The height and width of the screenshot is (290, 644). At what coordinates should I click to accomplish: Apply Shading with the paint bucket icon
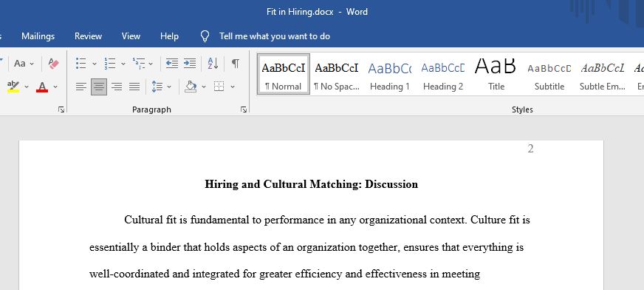[191, 87]
